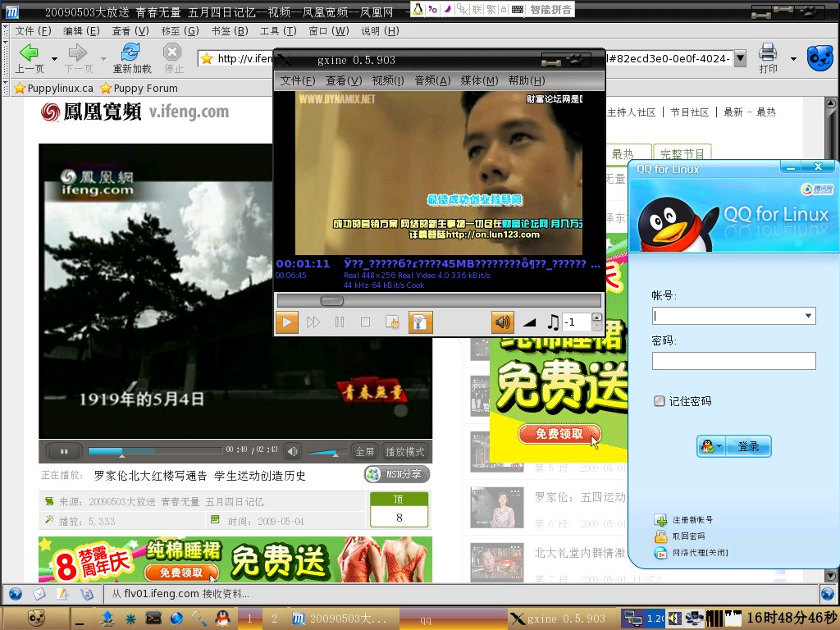Click gxine fast-forward button
This screenshot has height=630, width=840.
[313, 322]
